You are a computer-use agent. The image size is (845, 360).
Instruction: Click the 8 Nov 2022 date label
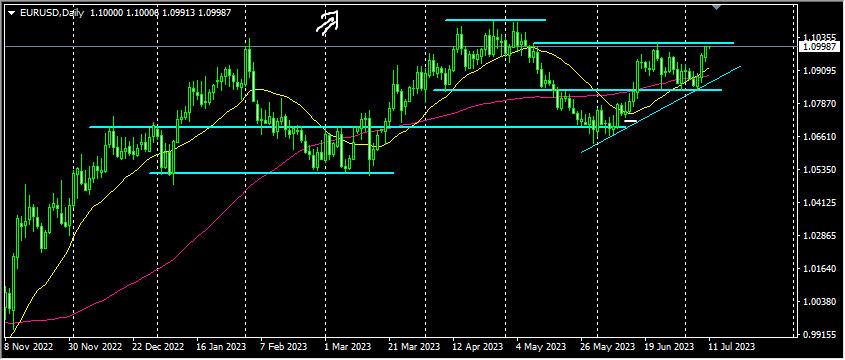tap(27, 345)
